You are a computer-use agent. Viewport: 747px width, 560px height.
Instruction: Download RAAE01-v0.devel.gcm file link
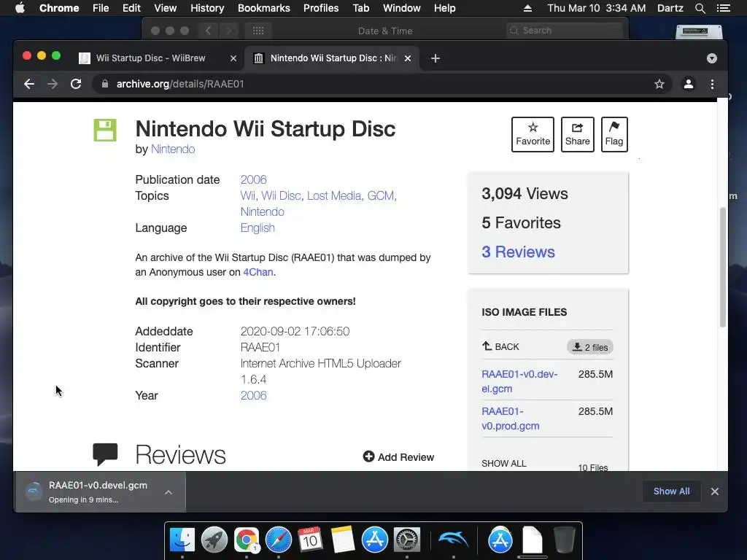[519, 381]
